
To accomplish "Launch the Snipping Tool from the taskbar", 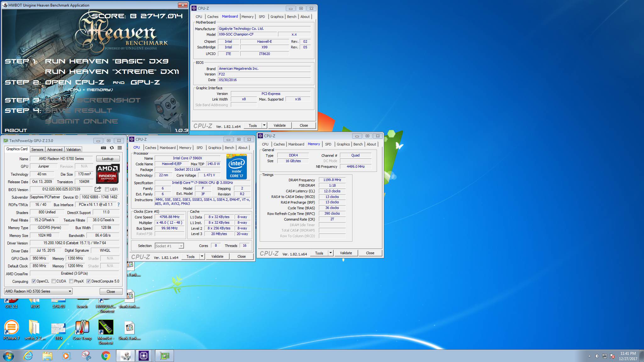I will tap(86, 356).
